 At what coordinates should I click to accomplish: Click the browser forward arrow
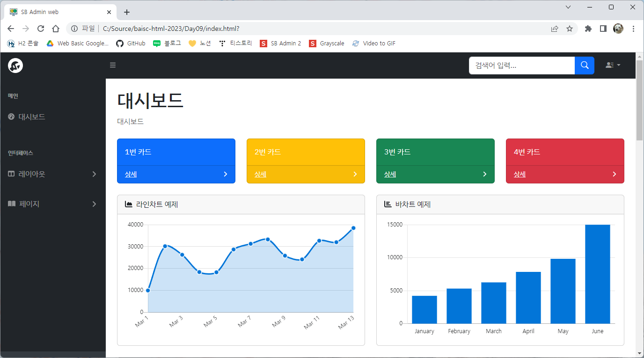click(x=26, y=29)
